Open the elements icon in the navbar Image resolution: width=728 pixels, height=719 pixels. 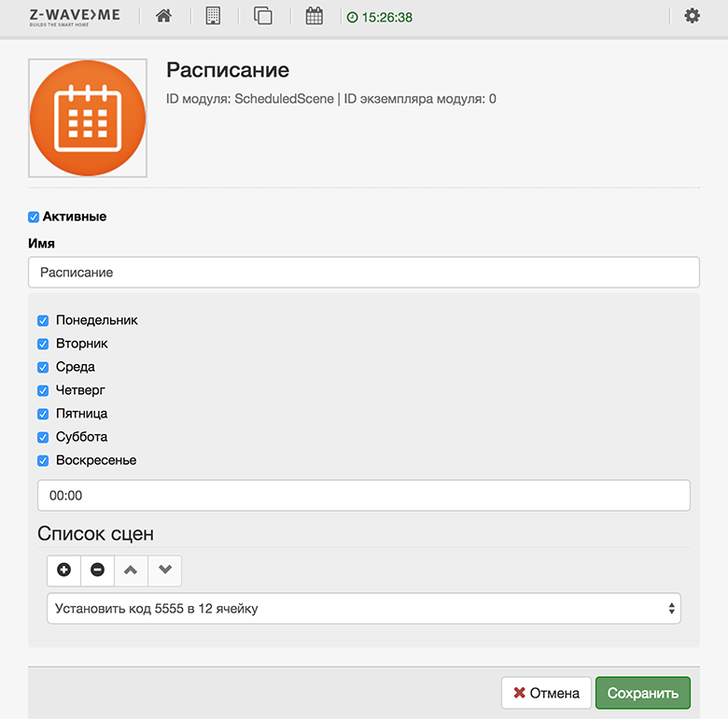[x=263, y=16]
